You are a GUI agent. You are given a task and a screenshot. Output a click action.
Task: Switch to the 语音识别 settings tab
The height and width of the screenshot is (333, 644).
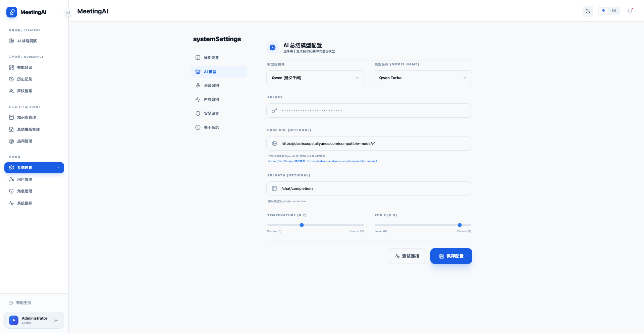[211, 86]
